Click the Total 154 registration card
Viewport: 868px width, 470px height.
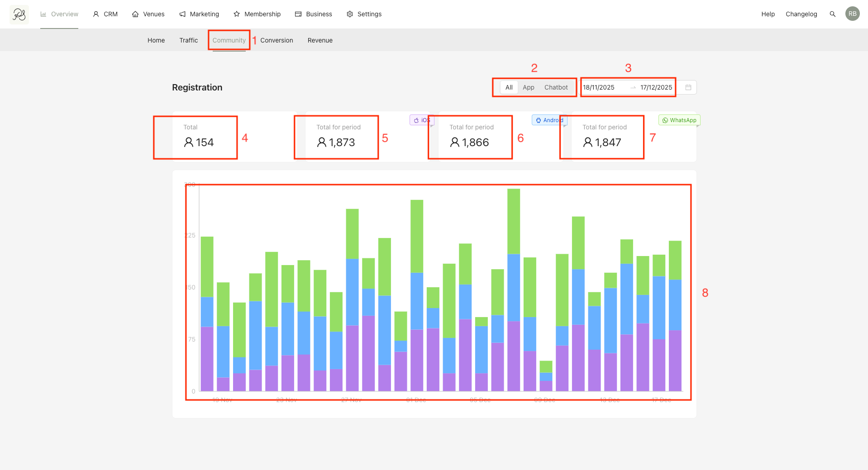click(235, 137)
